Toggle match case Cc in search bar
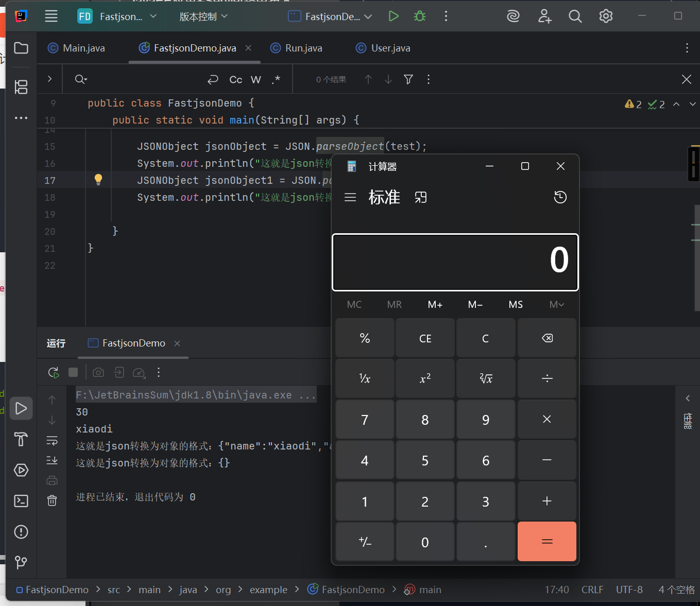This screenshot has width=700, height=606. click(x=235, y=79)
